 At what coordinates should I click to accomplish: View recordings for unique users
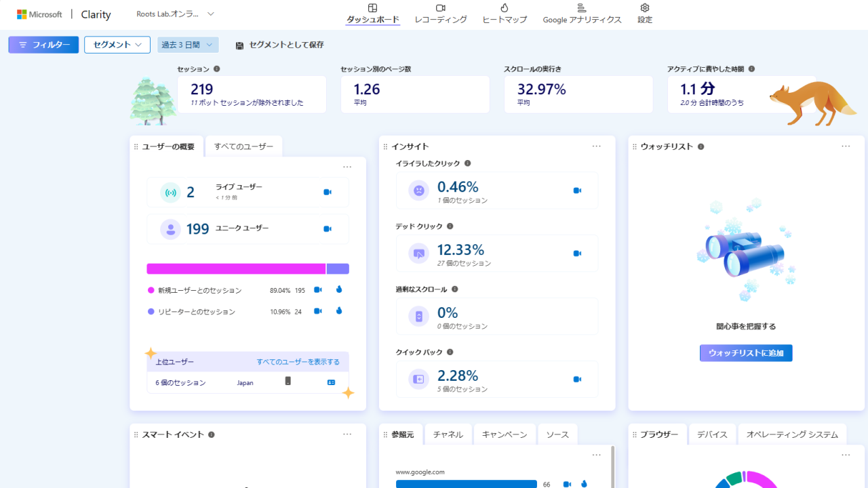[328, 229]
